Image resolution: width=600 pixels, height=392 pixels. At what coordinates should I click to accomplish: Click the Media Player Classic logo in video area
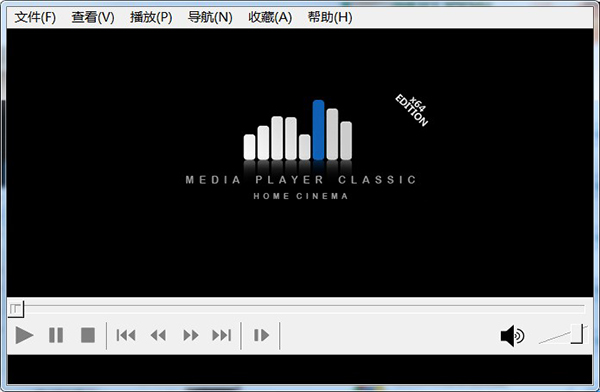click(x=300, y=150)
